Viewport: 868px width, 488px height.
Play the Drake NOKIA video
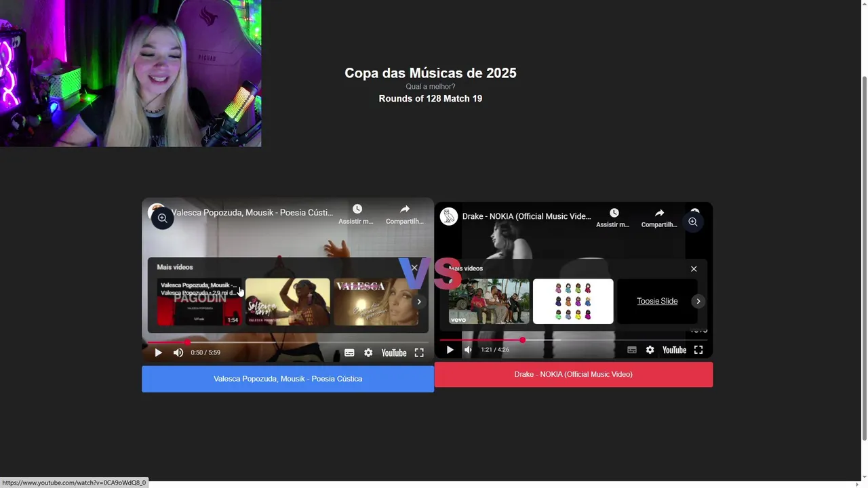[450, 350]
